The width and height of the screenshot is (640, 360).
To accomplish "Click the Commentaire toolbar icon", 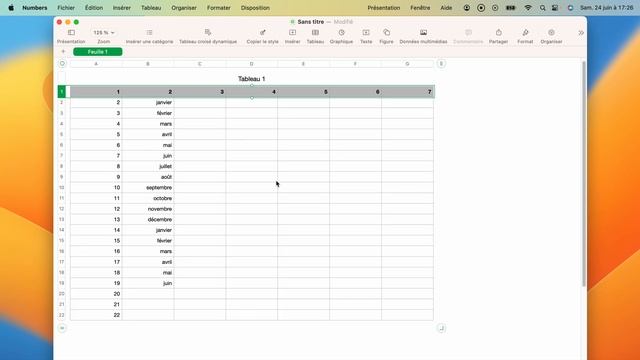I will (468, 33).
